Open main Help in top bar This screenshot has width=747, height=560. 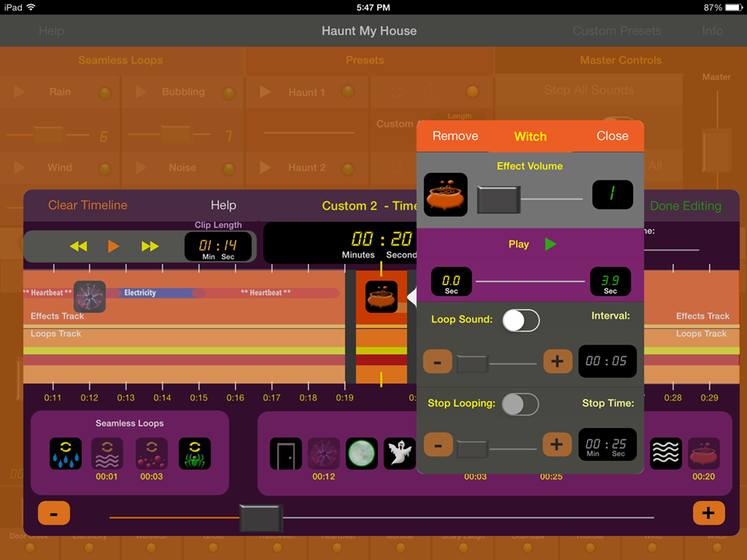[51, 31]
